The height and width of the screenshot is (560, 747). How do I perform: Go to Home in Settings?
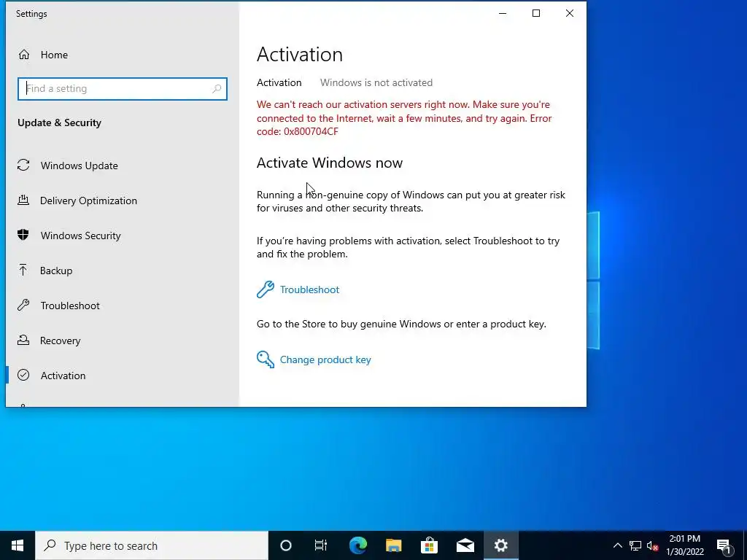122,55
